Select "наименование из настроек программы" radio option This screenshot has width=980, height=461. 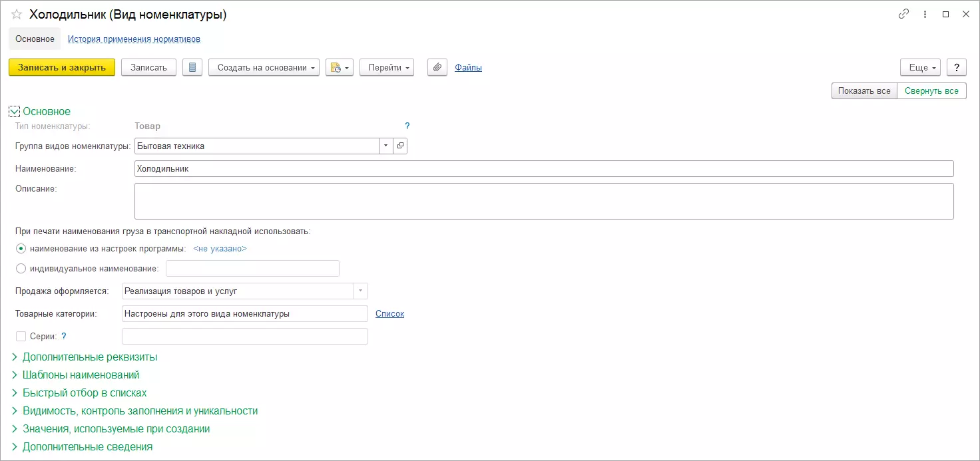coord(21,249)
